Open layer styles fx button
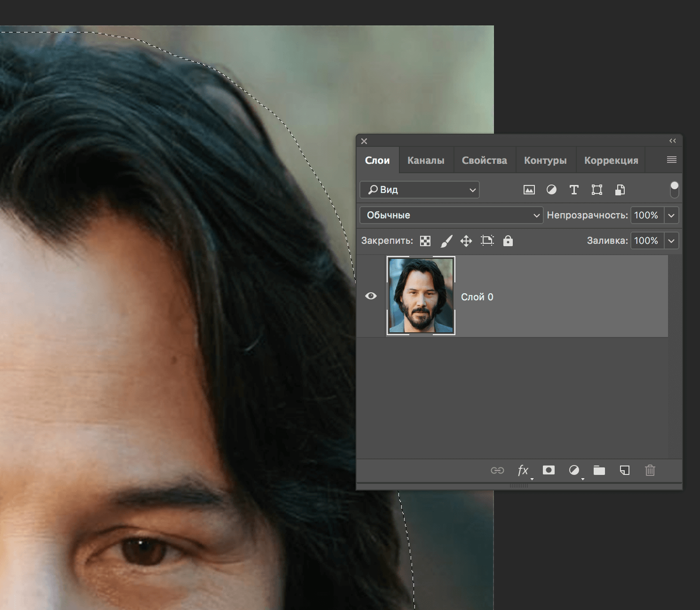The height and width of the screenshot is (610, 700). click(x=523, y=470)
